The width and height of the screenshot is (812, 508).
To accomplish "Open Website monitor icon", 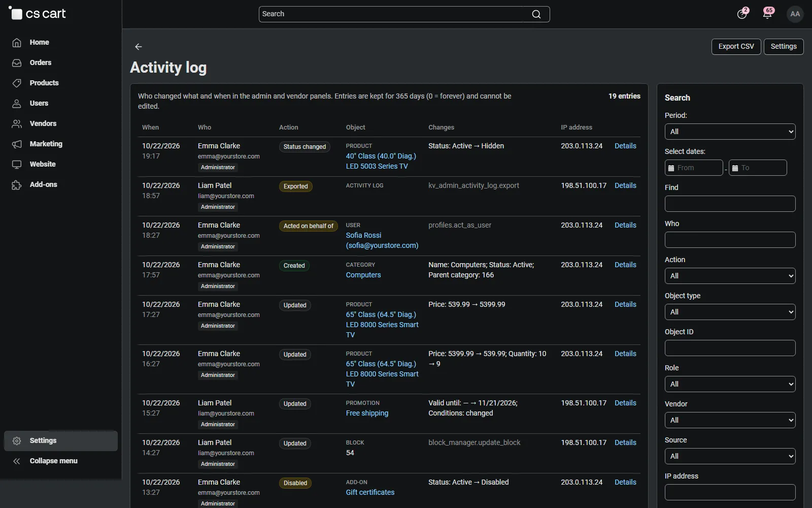I will (17, 165).
